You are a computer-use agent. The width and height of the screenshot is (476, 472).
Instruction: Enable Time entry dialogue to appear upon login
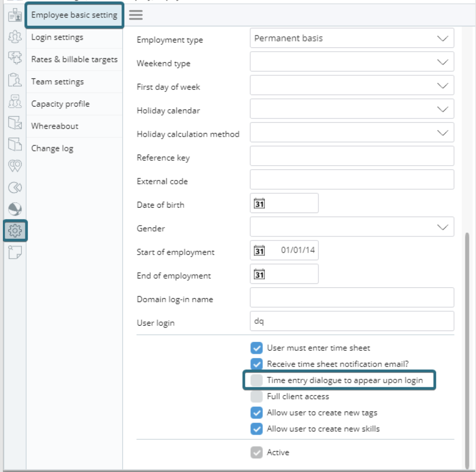(256, 379)
